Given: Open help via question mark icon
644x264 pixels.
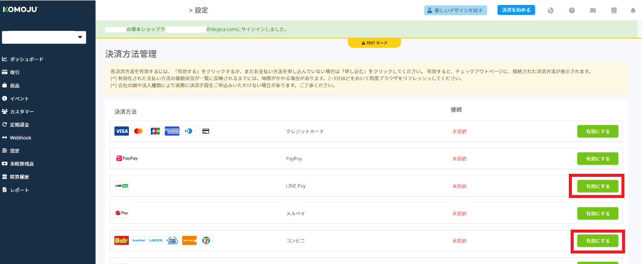Looking at the screenshot, I should point(571,10).
